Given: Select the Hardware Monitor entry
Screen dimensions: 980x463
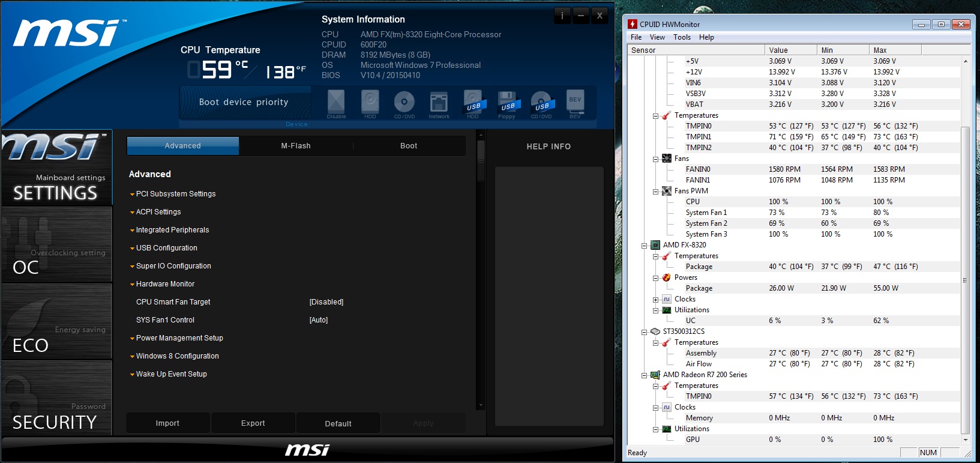Looking at the screenshot, I should (165, 284).
